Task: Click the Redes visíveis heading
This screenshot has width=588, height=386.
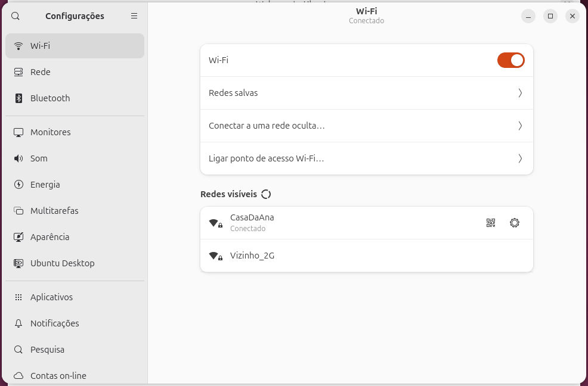Action: (x=229, y=194)
